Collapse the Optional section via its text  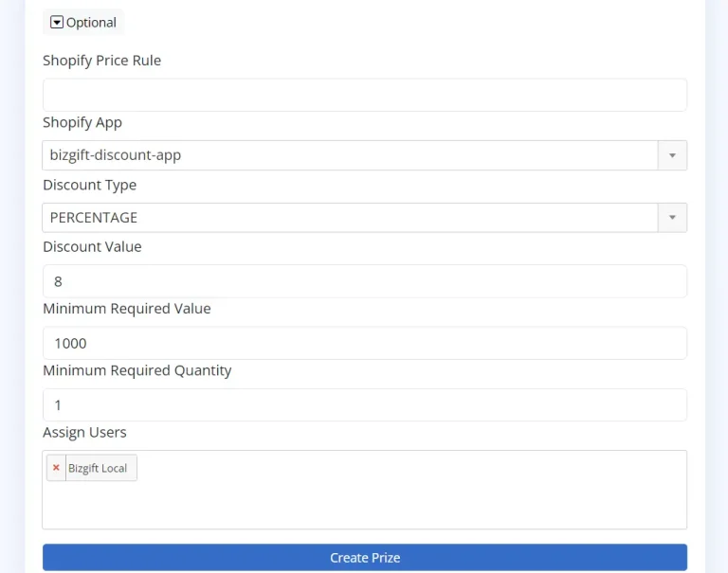(91, 23)
